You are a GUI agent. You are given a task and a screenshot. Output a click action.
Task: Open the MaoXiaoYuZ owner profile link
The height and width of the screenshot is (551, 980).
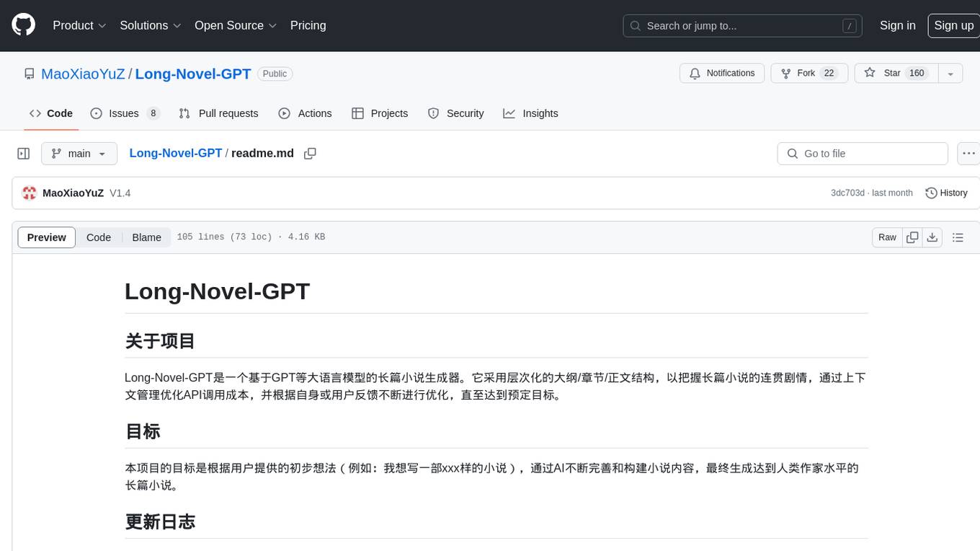click(83, 74)
